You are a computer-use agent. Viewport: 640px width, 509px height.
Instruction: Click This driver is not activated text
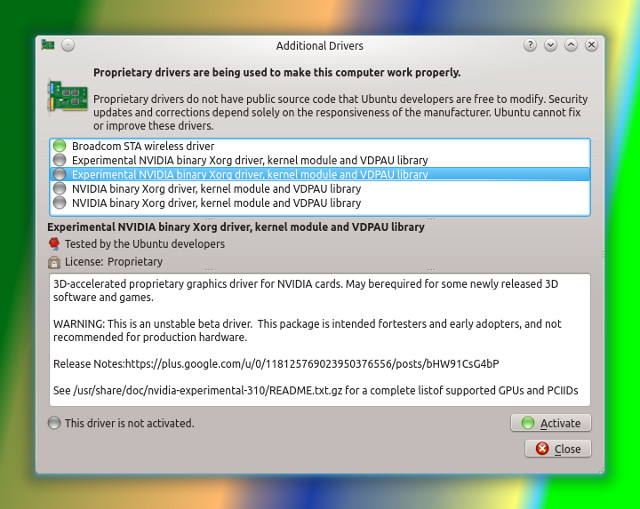[129, 423]
